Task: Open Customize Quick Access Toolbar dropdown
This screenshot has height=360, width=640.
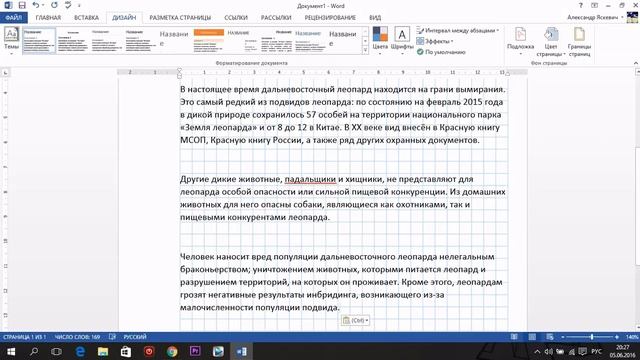Action: 79,5
